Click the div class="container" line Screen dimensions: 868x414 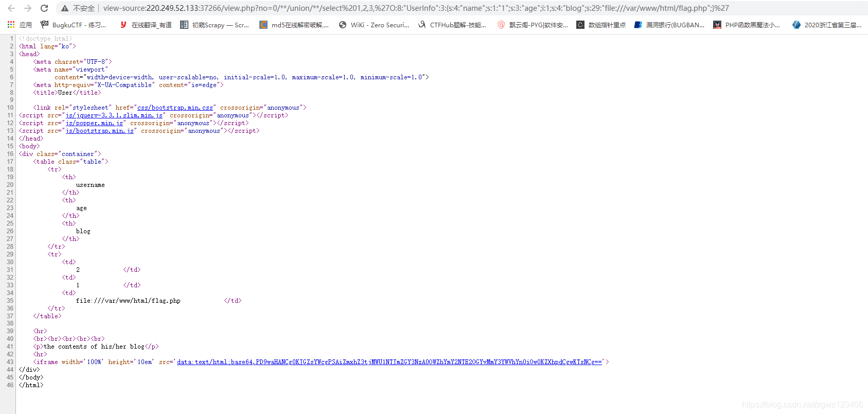point(60,154)
